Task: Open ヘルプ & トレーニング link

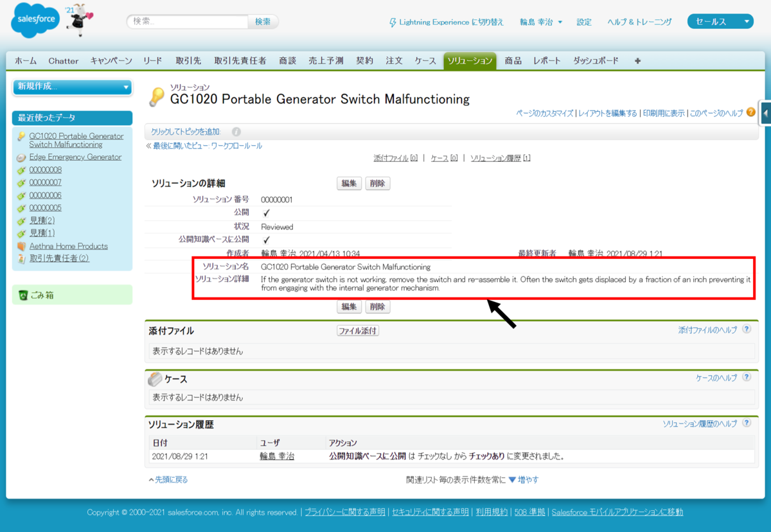Action: pyautogui.click(x=639, y=22)
